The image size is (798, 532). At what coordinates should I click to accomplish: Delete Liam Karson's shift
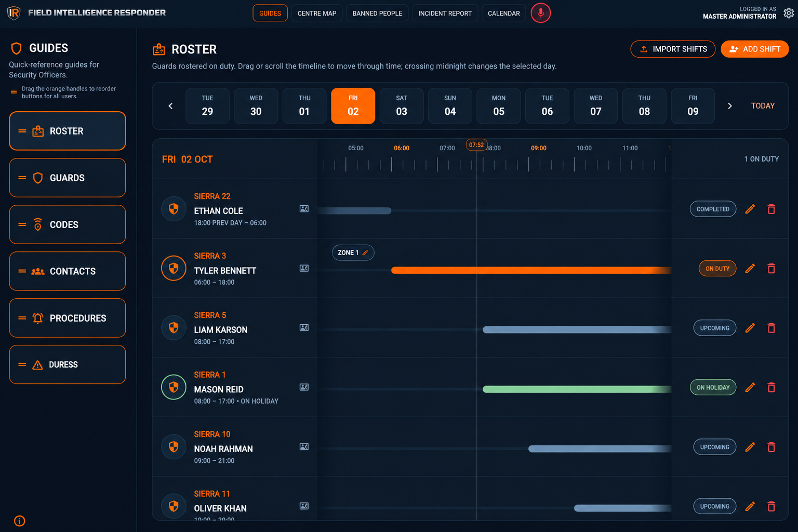(x=772, y=328)
